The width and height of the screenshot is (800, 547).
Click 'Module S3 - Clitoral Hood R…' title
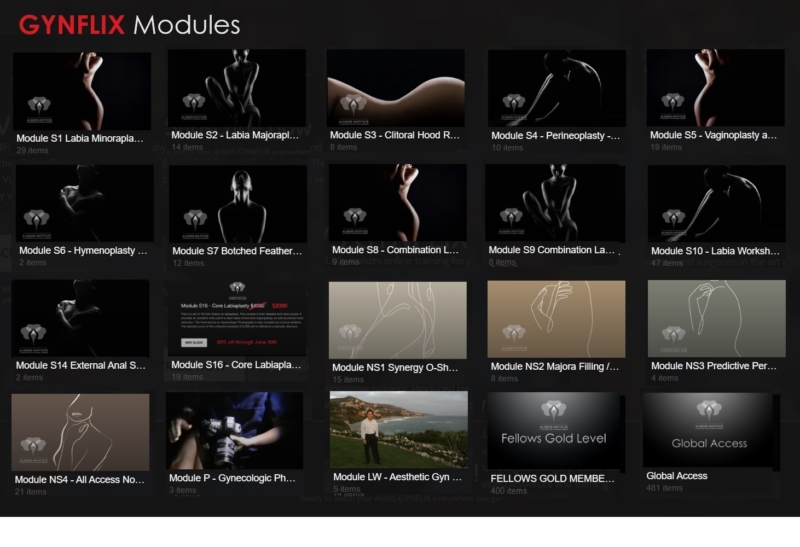pyautogui.click(x=394, y=135)
